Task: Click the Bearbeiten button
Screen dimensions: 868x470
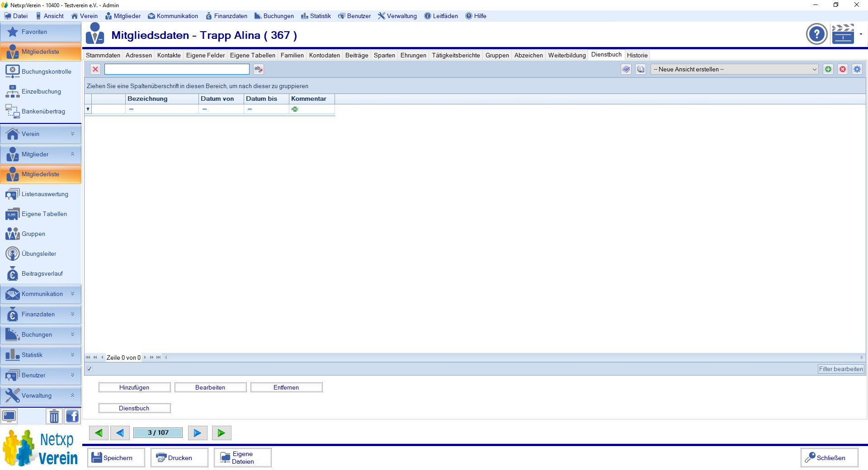Action: coord(210,387)
